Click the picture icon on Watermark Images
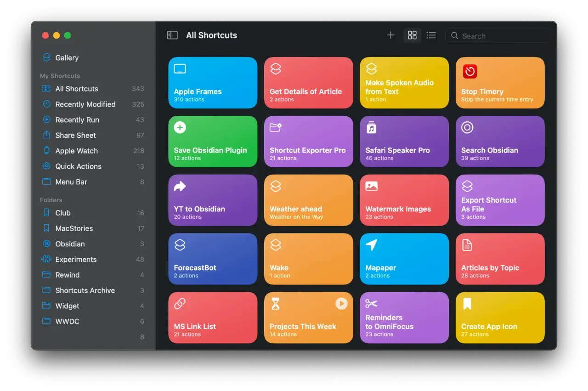Image resolution: width=588 pixels, height=391 pixels. point(371,186)
